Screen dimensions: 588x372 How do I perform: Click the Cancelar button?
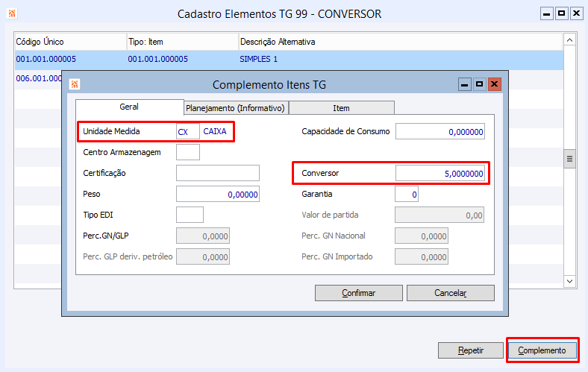(x=450, y=293)
